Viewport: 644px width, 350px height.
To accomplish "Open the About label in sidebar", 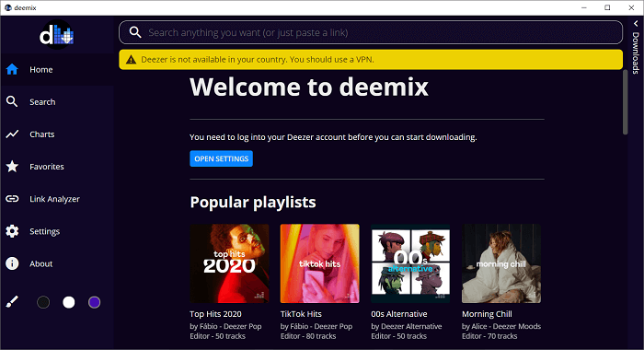I will [x=41, y=263].
